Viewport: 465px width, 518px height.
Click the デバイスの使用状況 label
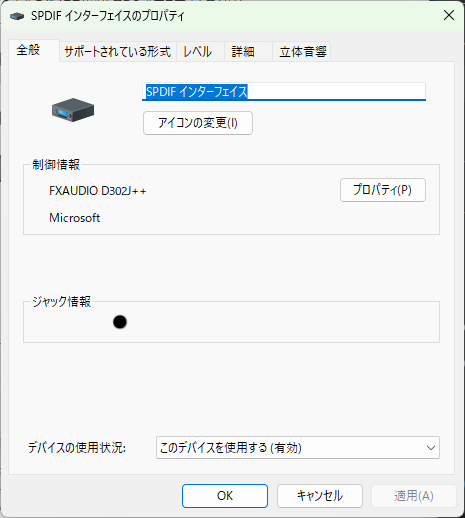77,448
